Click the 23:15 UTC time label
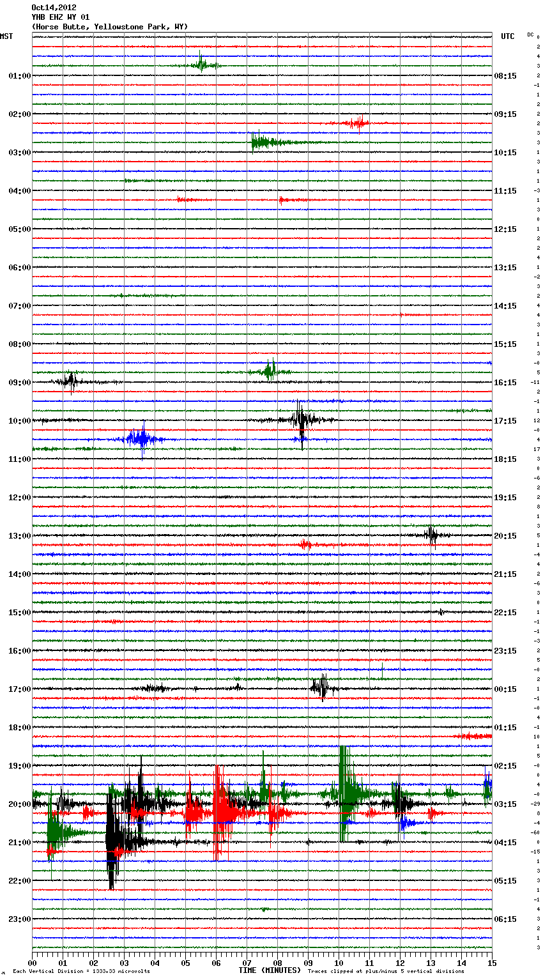Image resolution: width=543 pixels, height=980 pixels. click(x=505, y=651)
